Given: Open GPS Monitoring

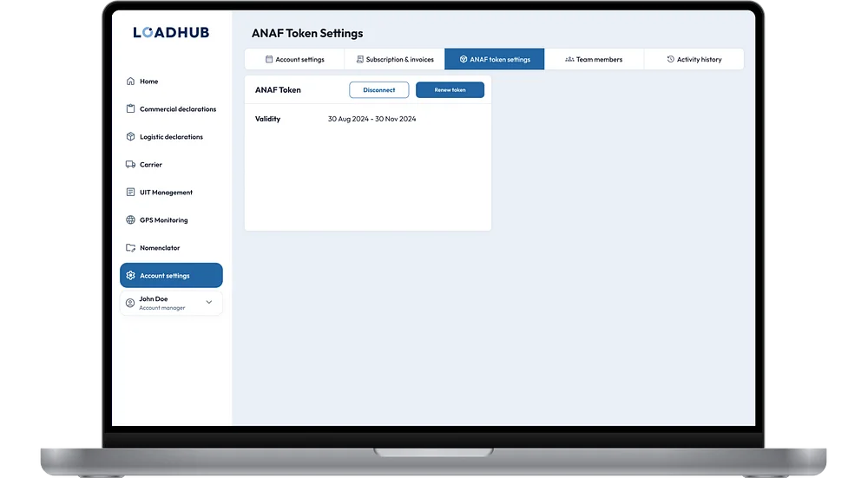Looking at the screenshot, I should tap(171, 219).
